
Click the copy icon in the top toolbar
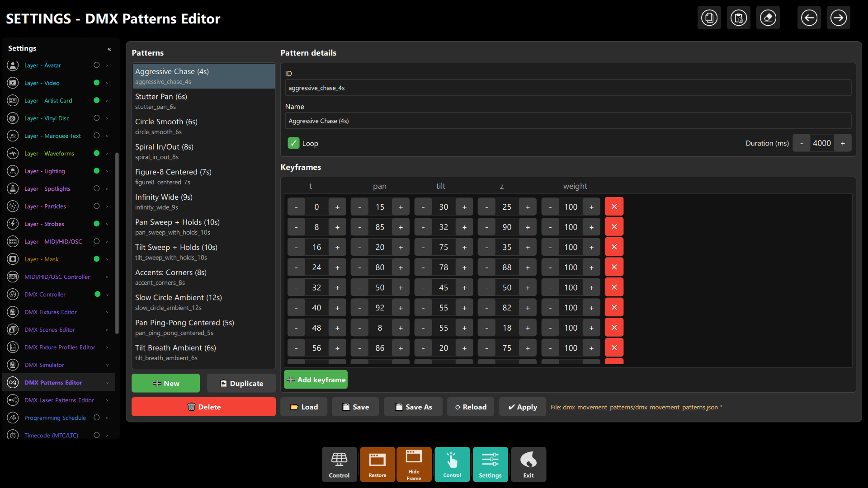pos(709,18)
